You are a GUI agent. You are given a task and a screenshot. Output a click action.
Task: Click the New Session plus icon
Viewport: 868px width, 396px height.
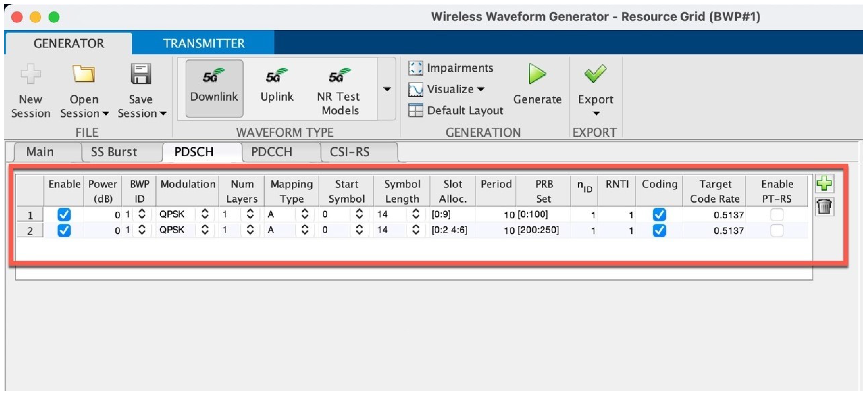(x=30, y=73)
